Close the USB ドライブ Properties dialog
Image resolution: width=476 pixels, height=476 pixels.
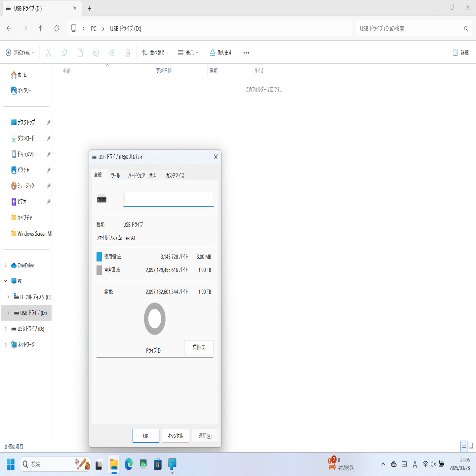pyautogui.click(x=216, y=157)
